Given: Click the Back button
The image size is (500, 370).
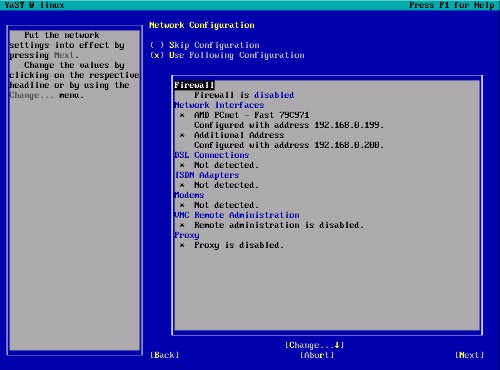Looking at the screenshot, I should [164, 355].
